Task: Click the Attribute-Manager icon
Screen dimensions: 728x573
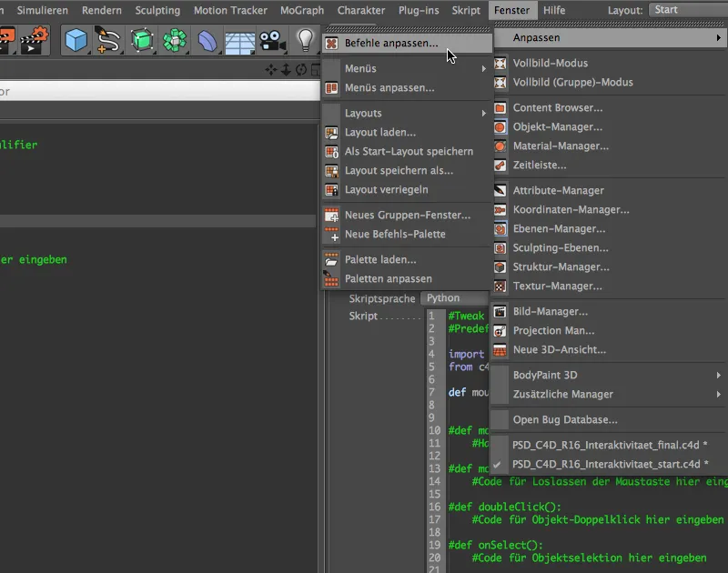Action: coord(500,190)
